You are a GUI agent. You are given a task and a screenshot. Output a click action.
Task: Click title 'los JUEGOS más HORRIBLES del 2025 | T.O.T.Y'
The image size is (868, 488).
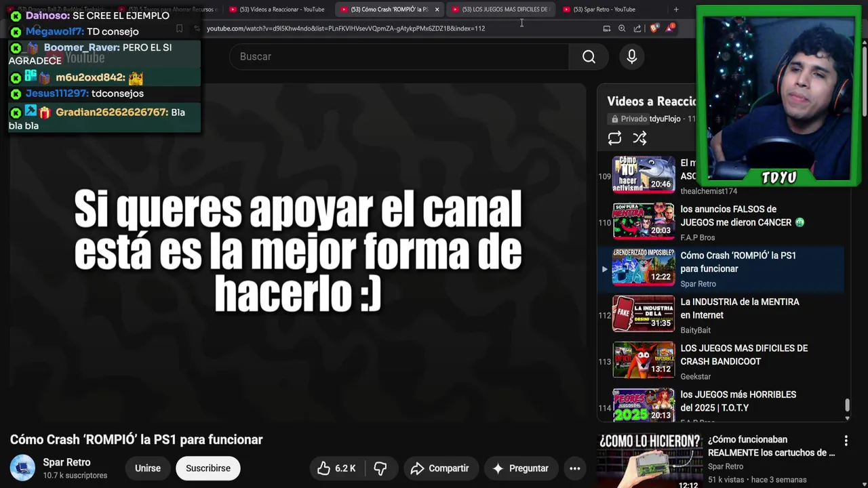click(738, 401)
